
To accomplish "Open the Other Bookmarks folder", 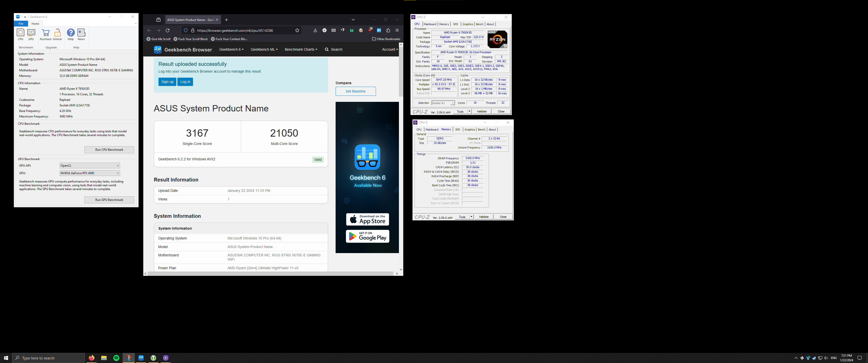I will pyautogui.click(x=386, y=39).
